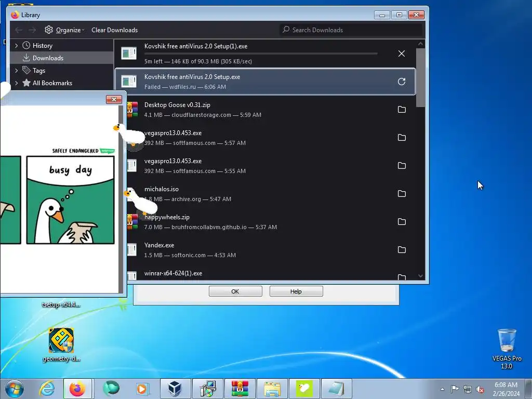532x399 pixels.
Task: Retry the failed Kovshik Setup.exe download
Action: coord(402,82)
